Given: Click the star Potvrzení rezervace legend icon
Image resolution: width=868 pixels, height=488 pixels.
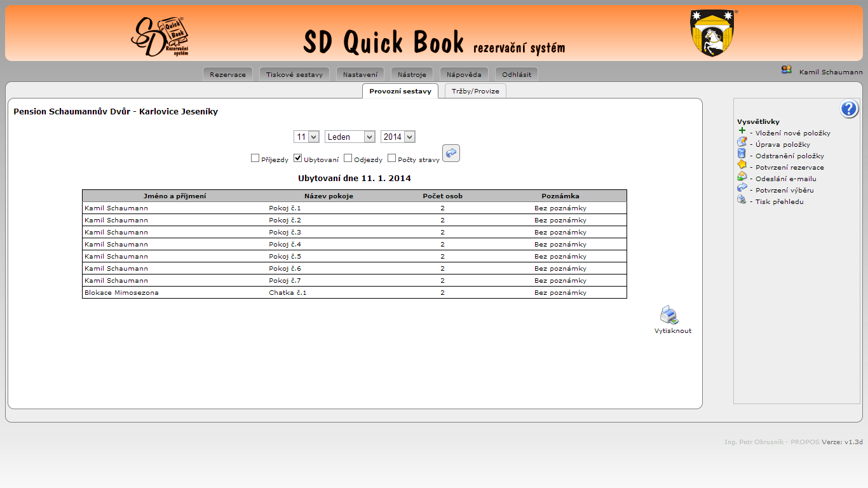Looking at the screenshot, I should [x=742, y=165].
